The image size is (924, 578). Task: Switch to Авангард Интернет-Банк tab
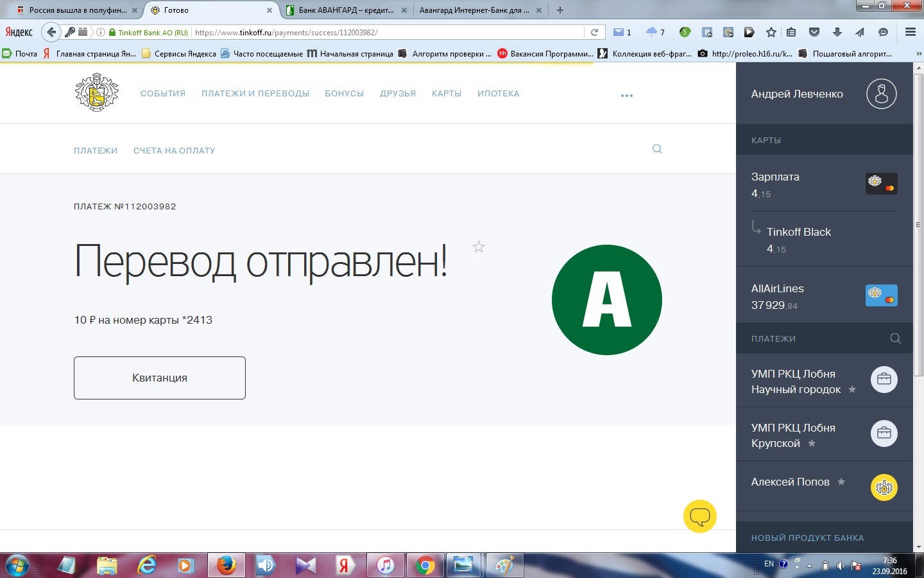click(x=480, y=10)
